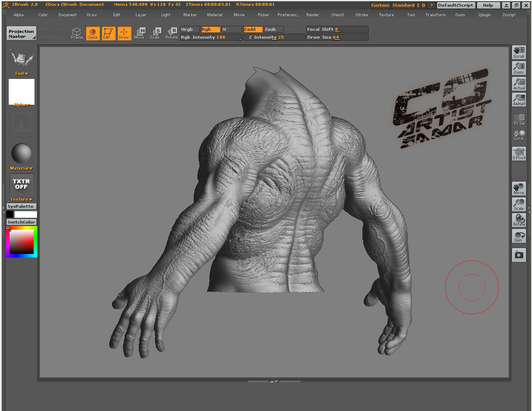
Task: Expand the Tool palette on the left
Action: click(x=21, y=73)
